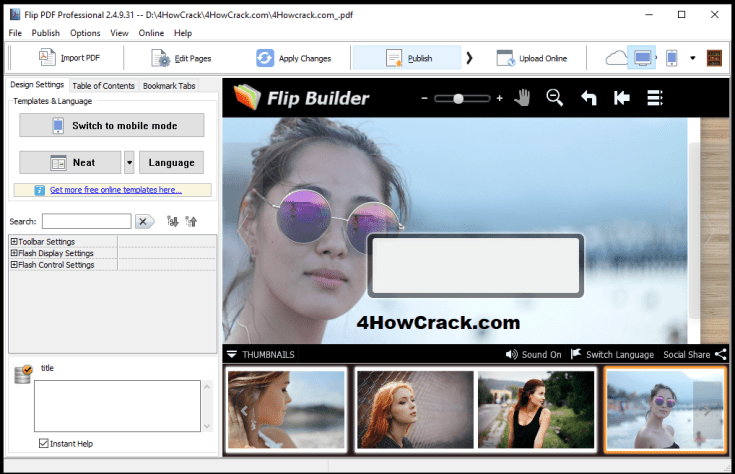735x474 pixels.
Task: Expand Flash Display Settings node
Action: pyautogui.click(x=14, y=253)
